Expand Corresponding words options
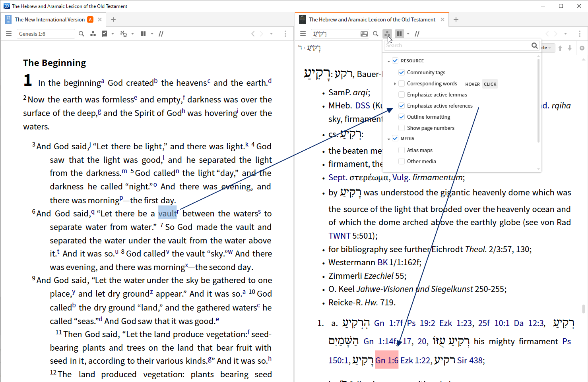This screenshot has width=588, height=382. 395,84
